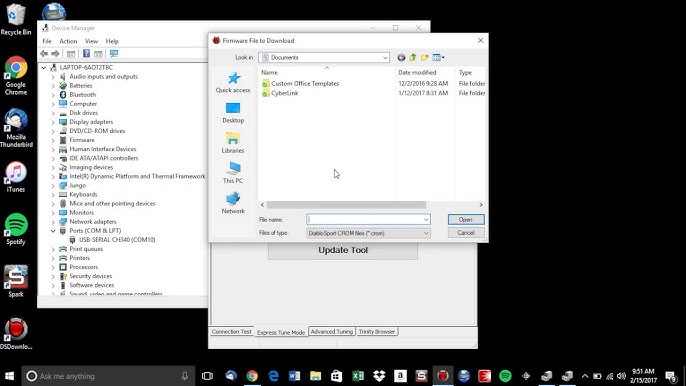Open Word from the taskbar
Screen dimensions: 686x386
[x=294, y=376]
